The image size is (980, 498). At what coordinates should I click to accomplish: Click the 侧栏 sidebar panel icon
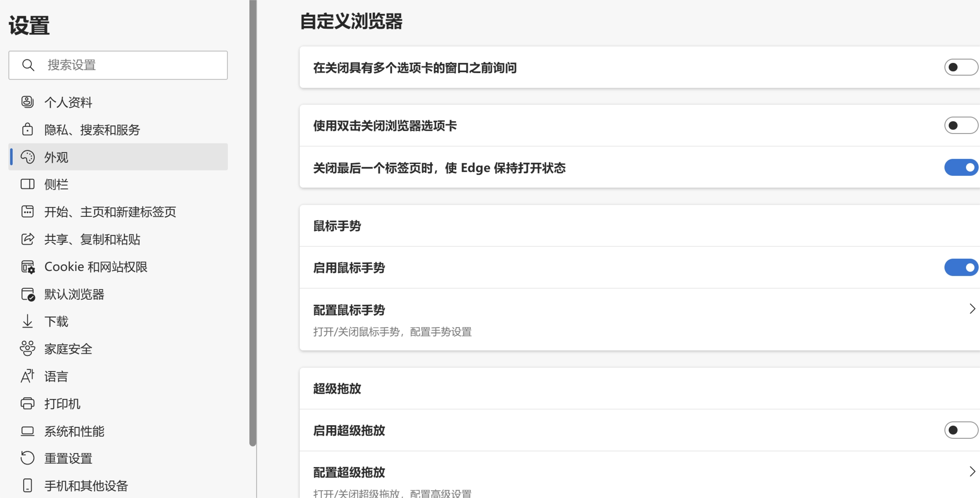point(27,184)
